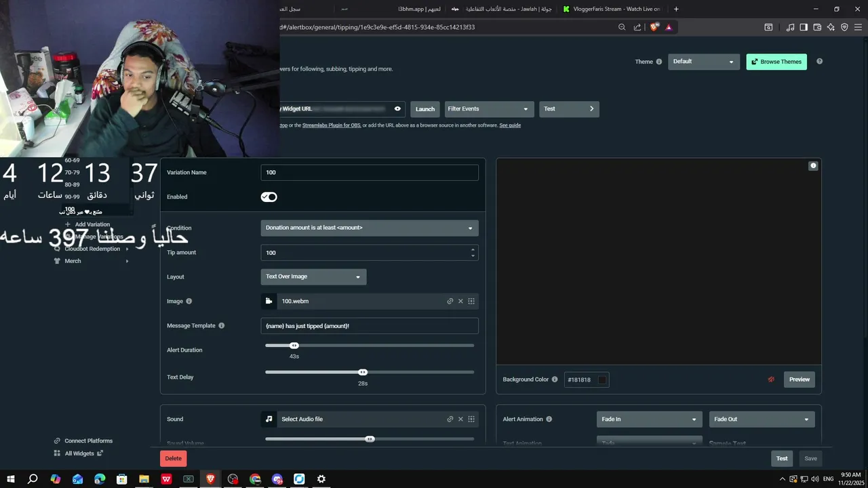Image resolution: width=868 pixels, height=488 pixels.
Task: Open the Condition donation amount dropdown
Action: (x=370, y=228)
